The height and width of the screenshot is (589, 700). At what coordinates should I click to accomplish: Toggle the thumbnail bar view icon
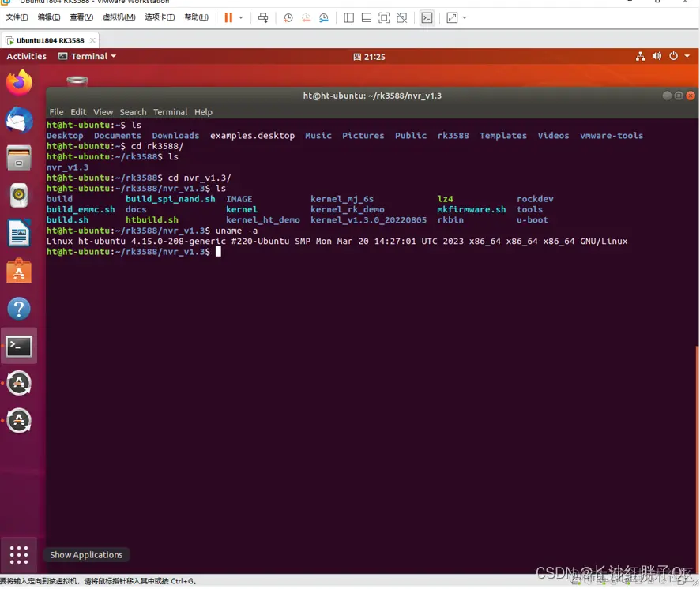(367, 18)
